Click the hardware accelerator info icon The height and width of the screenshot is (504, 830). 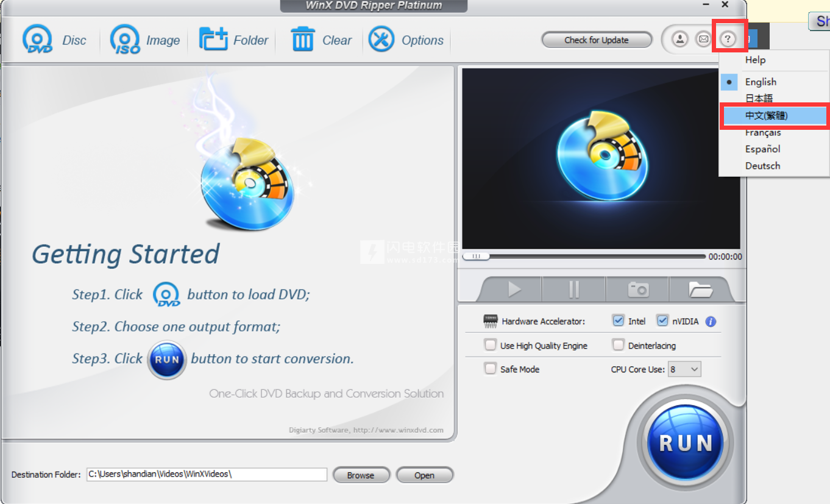[711, 321]
